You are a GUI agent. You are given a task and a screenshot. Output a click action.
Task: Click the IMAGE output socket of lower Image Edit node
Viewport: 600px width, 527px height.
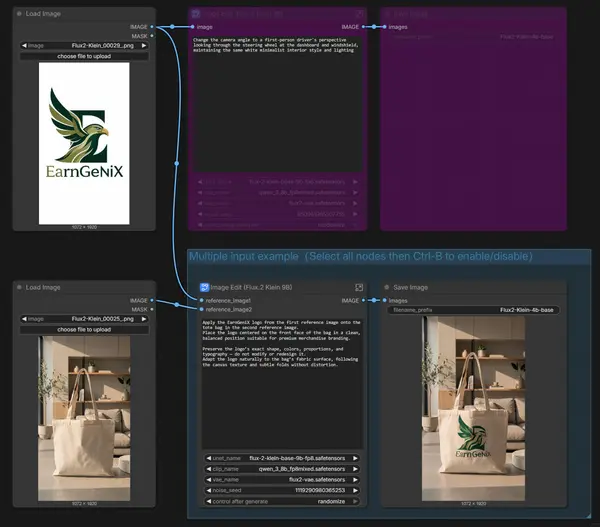[364, 300]
